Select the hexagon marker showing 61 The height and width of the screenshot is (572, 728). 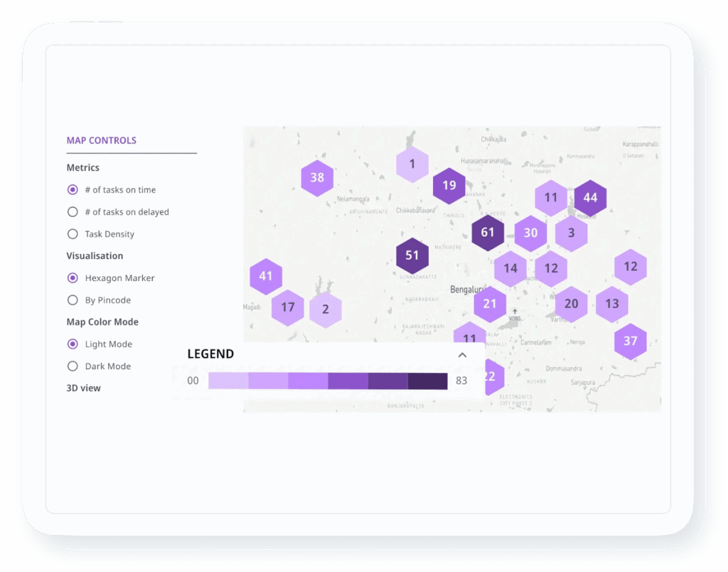point(488,233)
